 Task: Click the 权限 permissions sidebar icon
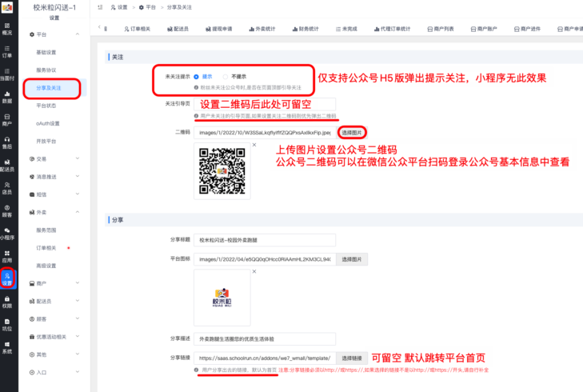click(7, 302)
